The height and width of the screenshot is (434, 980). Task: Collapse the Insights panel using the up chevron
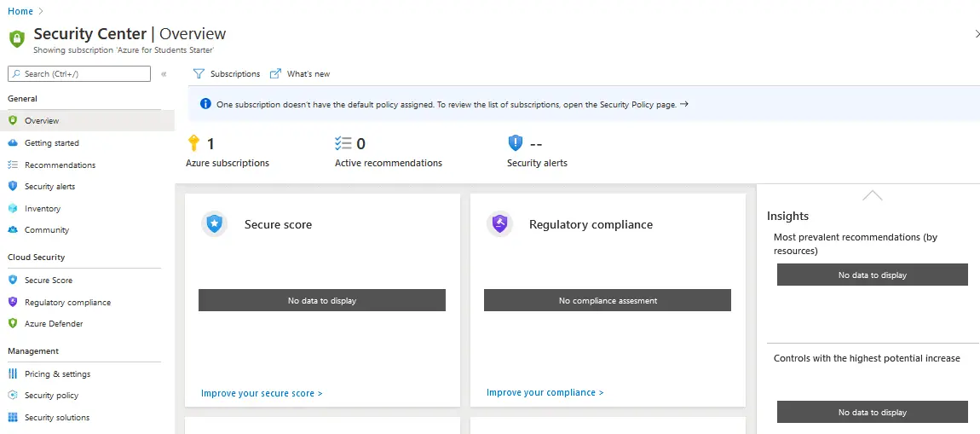872,195
